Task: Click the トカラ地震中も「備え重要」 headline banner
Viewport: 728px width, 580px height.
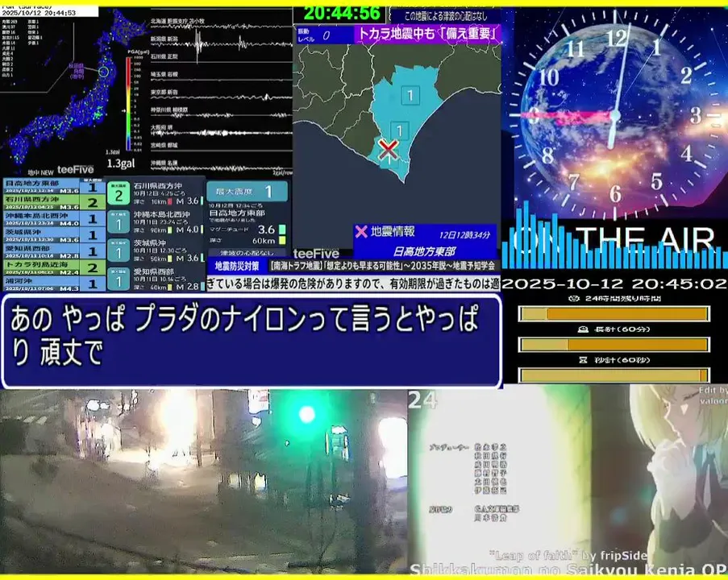Action: point(427,34)
